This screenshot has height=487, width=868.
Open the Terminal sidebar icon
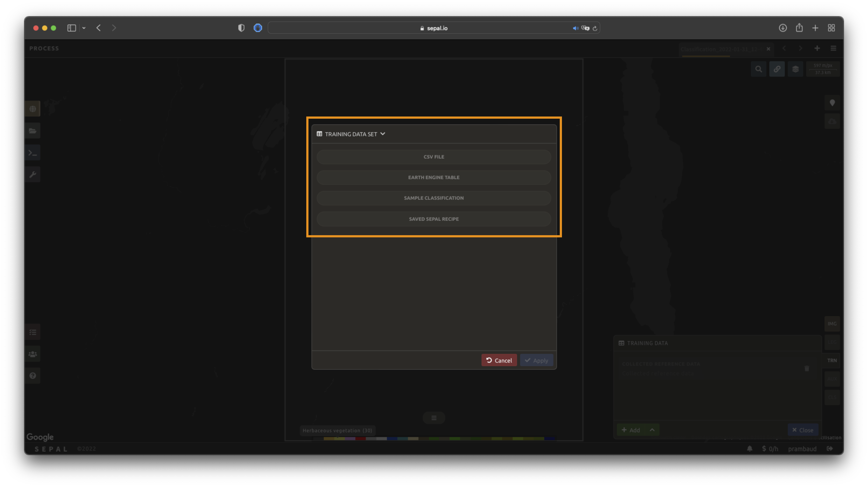pyautogui.click(x=33, y=153)
